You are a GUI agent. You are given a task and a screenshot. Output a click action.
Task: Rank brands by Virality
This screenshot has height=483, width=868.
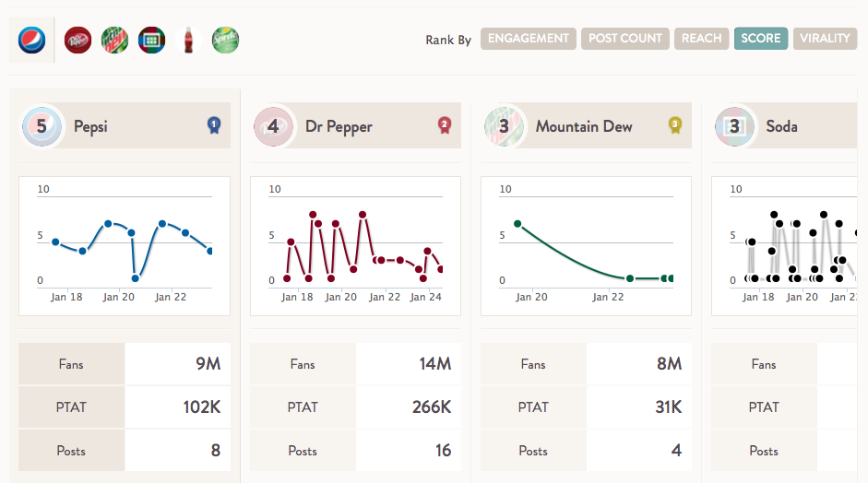(x=825, y=39)
